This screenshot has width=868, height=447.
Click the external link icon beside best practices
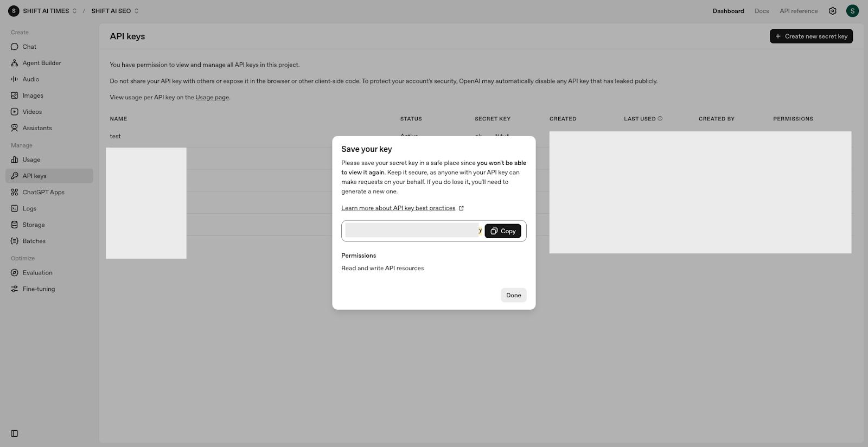pyautogui.click(x=461, y=208)
